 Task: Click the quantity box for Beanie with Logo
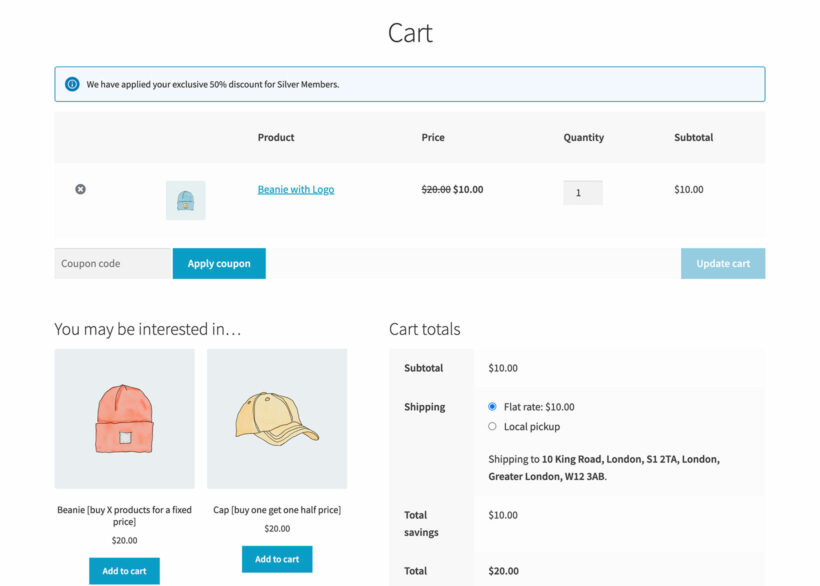point(583,191)
